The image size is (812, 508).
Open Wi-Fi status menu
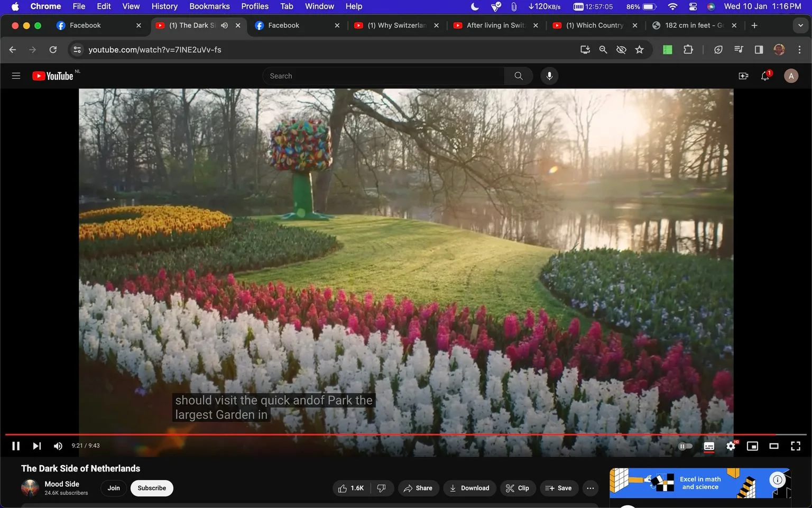point(672,6)
